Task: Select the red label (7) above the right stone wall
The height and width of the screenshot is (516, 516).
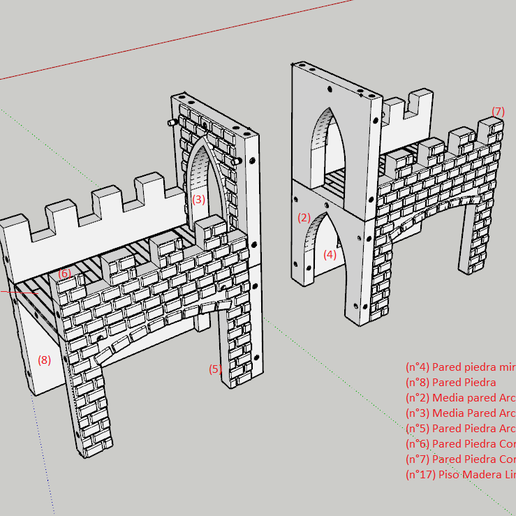Action: (x=498, y=112)
